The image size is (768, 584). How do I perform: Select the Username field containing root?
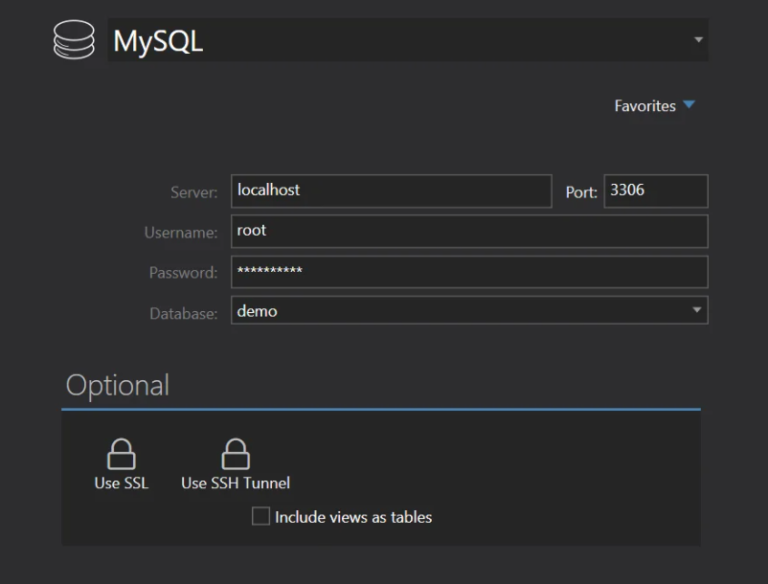[468, 231]
